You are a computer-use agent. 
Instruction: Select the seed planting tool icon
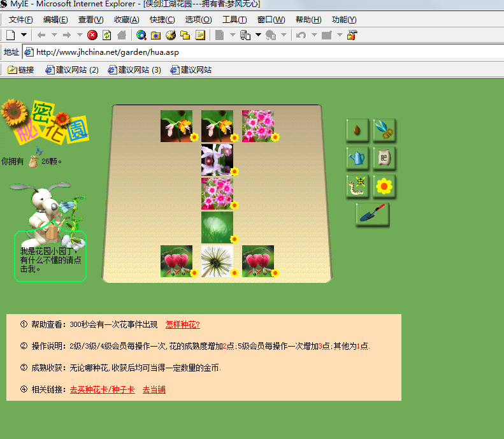coord(357,130)
